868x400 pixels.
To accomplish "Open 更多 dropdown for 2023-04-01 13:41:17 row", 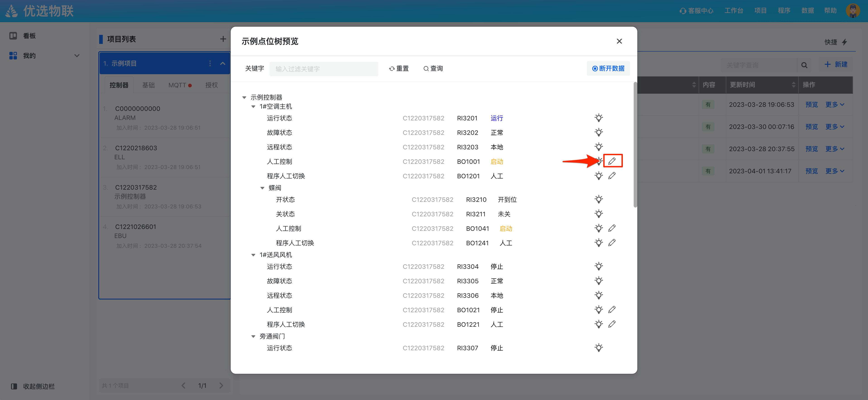I will [835, 171].
